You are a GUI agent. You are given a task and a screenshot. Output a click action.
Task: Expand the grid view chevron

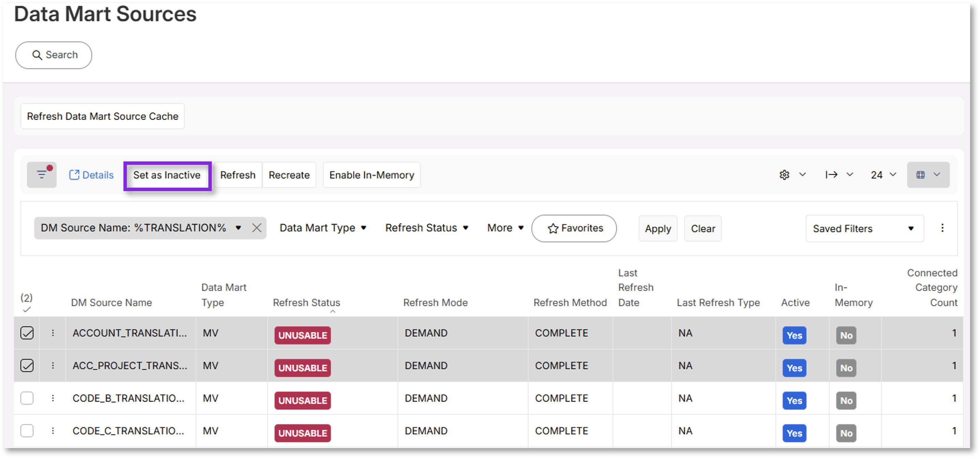tap(937, 174)
